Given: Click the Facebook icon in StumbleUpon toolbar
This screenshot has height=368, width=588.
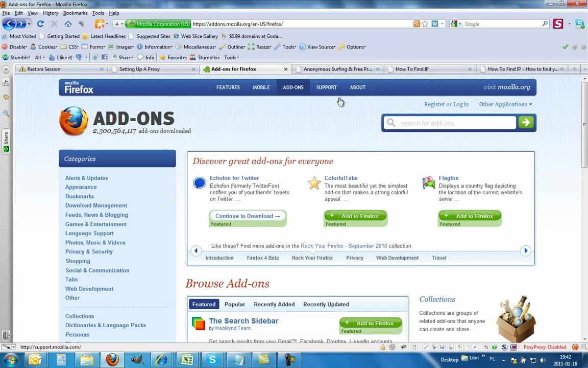Looking at the screenshot, I should [x=105, y=57].
